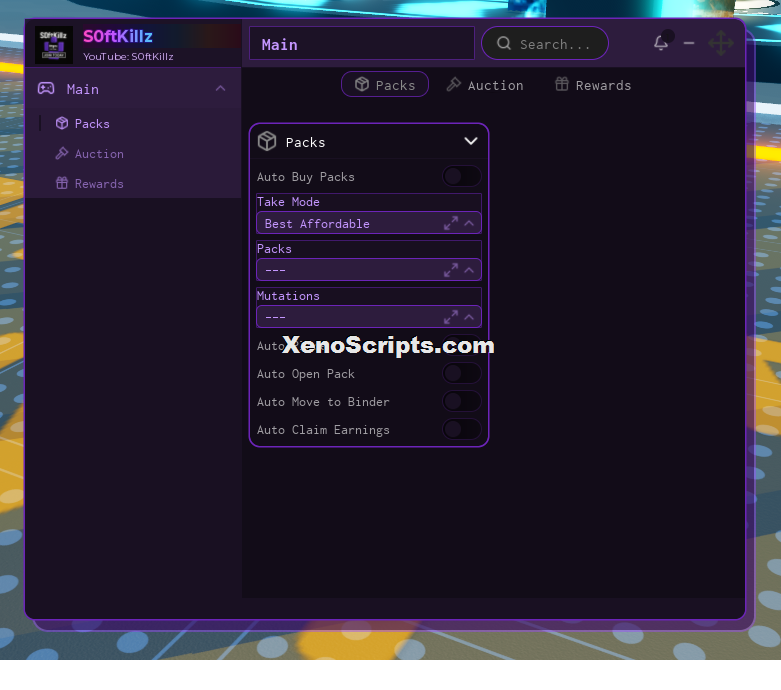Switch to the Rewards top tab
The width and height of the screenshot is (781, 690).
(593, 85)
